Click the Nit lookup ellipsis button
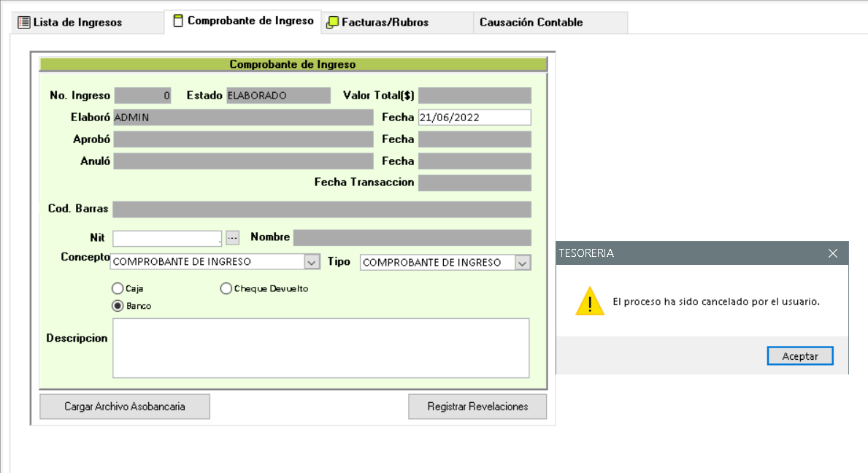Image resolution: width=868 pixels, height=473 pixels. [x=232, y=237]
